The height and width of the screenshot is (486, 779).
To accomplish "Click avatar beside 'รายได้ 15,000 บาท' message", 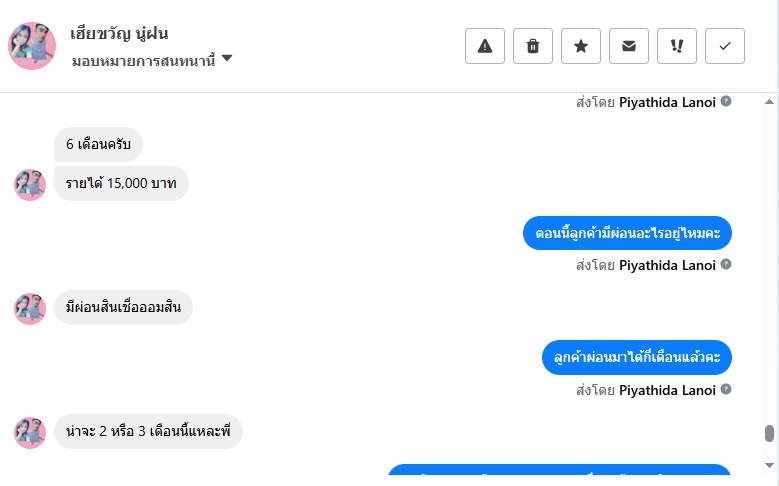I will 30,185.
